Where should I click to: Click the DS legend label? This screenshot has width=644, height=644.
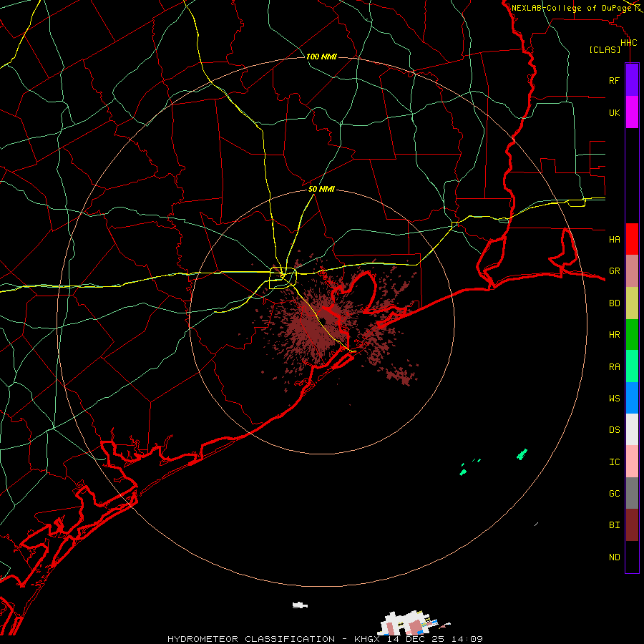click(614, 430)
